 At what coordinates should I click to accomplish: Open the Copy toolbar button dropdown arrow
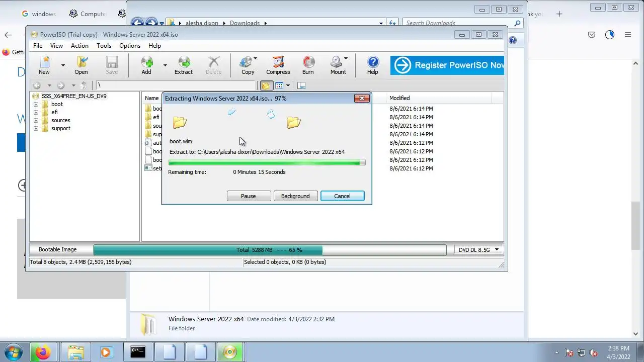[256, 59]
